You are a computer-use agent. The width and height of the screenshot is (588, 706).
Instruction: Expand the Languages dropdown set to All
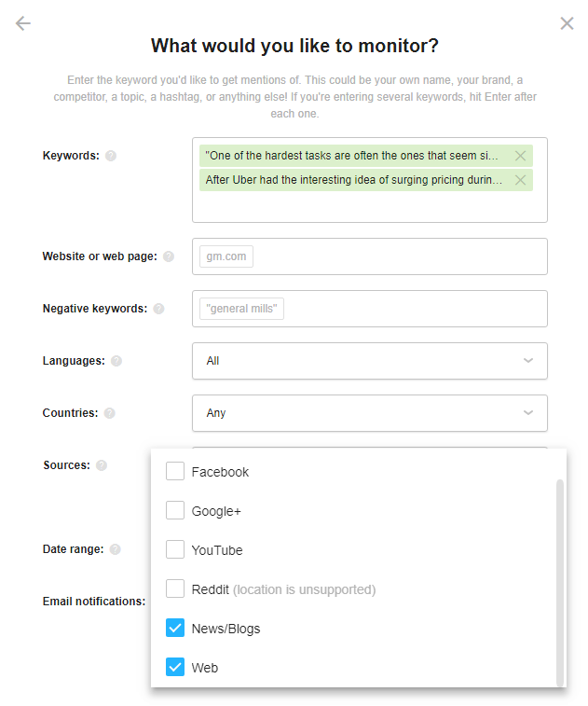tap(370, 361)
